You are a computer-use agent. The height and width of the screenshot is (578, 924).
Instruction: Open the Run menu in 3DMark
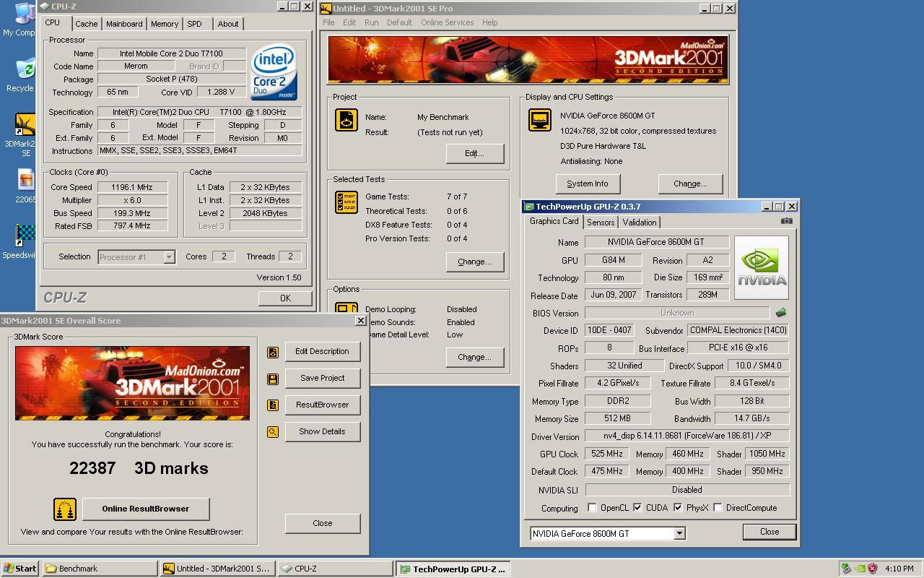(372, 22)
